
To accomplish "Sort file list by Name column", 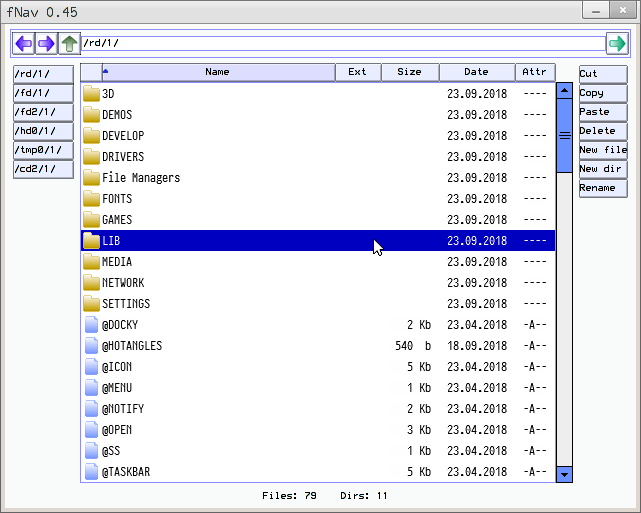I will point(217,72).
